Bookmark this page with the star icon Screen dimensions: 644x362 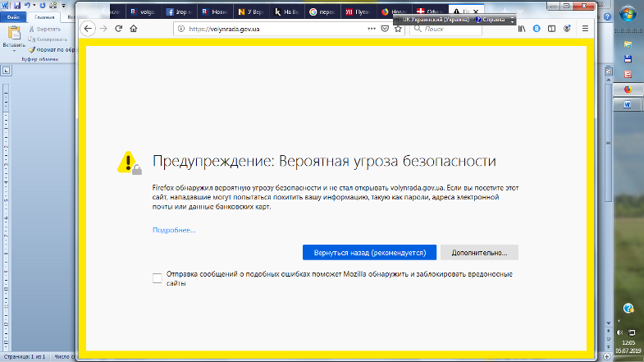coord(398,29)
